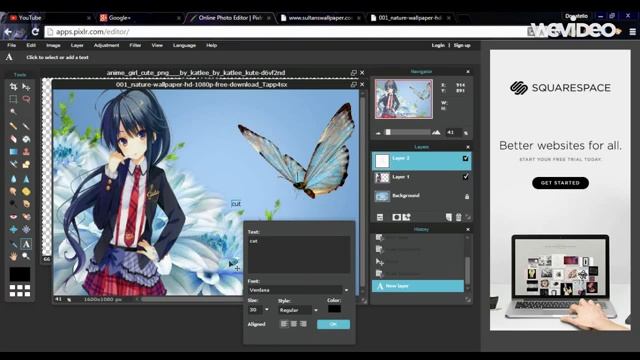Open the Font dropdown arrow
The height and width of the screenshot is (360, 640).
point(347,290)
